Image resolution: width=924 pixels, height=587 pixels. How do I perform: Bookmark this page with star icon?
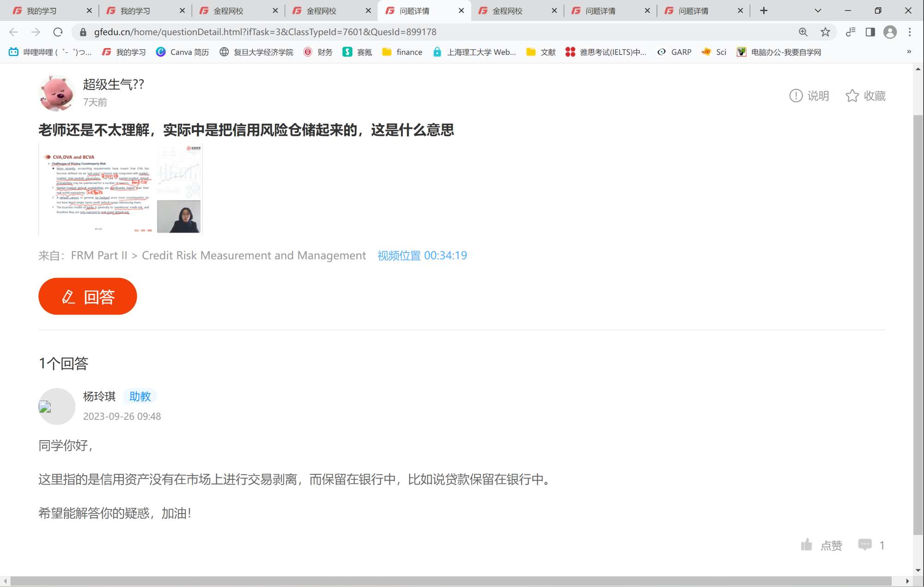coord(825,32)
